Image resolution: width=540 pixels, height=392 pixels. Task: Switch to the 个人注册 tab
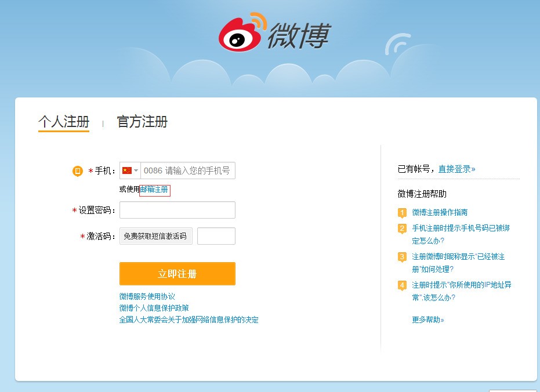pos(64,122)
